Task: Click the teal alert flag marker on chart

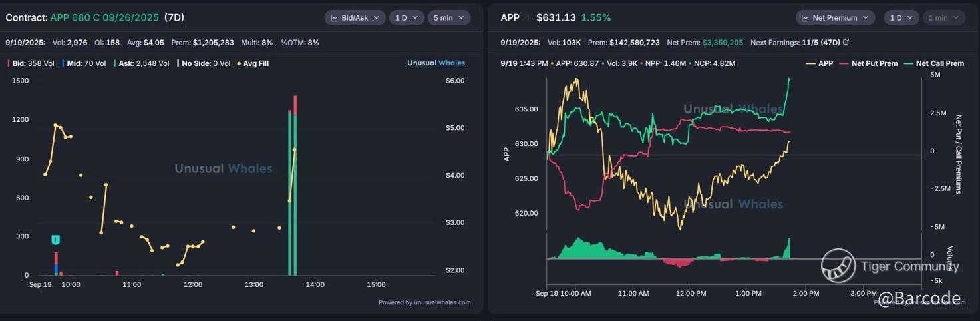Action: coord(56,240)
